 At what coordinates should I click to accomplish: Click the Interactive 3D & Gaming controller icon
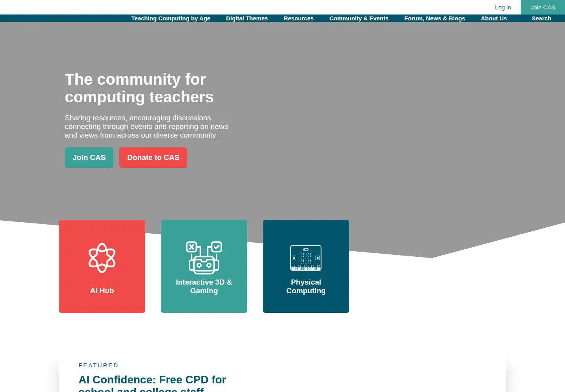click(x=204, y=258)
